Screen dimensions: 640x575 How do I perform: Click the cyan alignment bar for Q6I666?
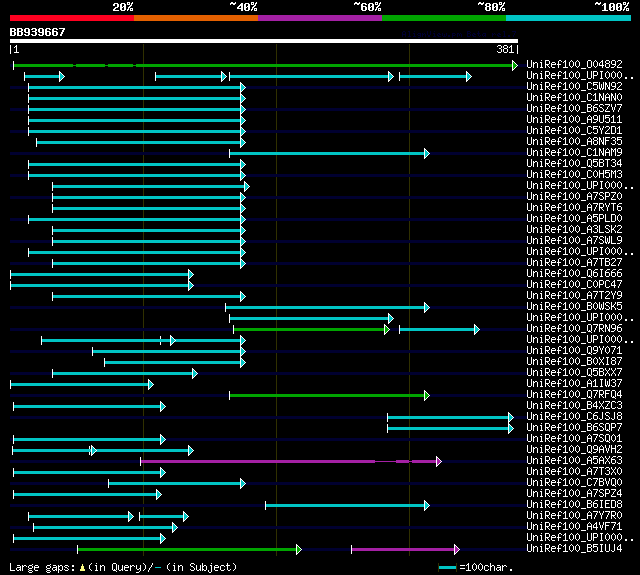pyautogui.click(x=102, y=274)
